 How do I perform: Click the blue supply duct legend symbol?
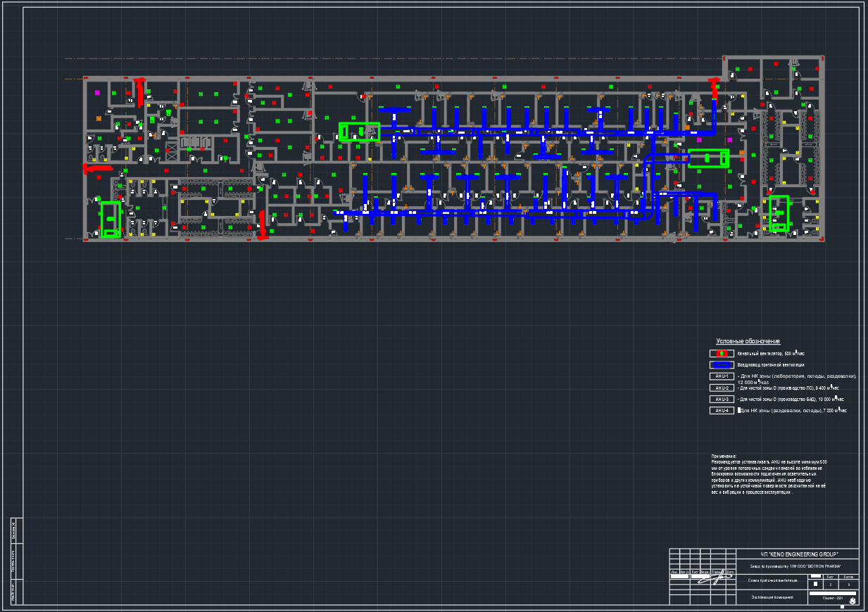click(x=722, y=365)
